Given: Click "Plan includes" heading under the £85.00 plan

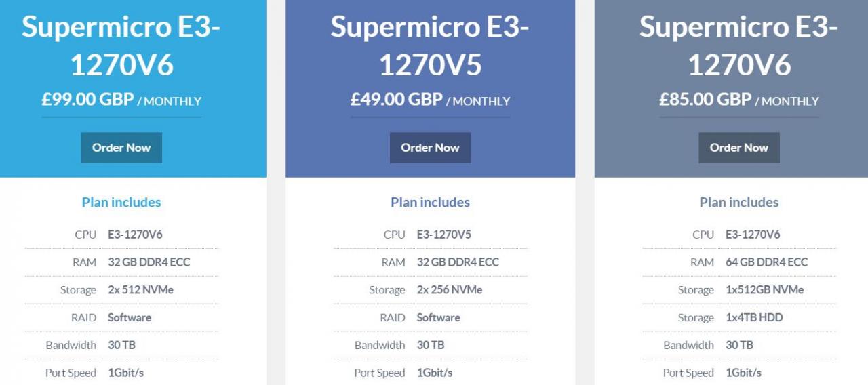Looking at the screenshot, I should 738,202.
